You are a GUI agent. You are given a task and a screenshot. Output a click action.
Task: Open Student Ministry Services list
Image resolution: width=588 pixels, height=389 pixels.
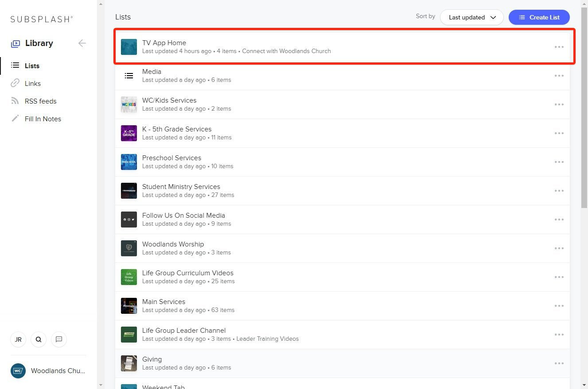pos(343,191)
